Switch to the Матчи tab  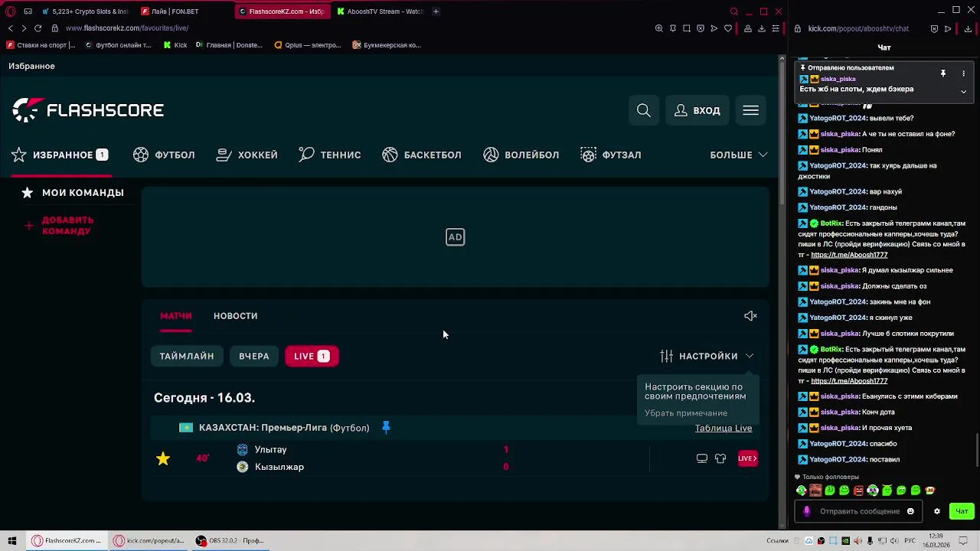pos(175,316)
